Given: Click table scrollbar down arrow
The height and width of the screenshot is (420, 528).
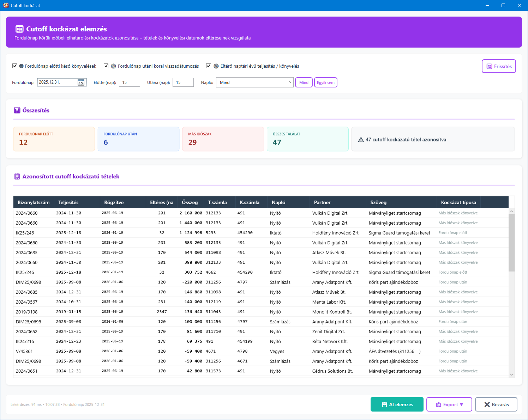Looking at the screenshot, I should coord(511,375).
